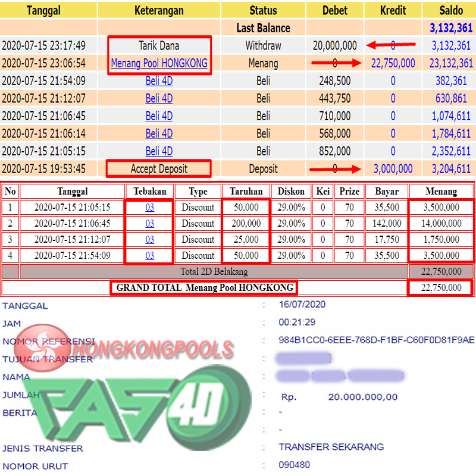Select the transfer time 00:21:29
This screenshot has width=476, height=476.
click(x=297, y=322)
